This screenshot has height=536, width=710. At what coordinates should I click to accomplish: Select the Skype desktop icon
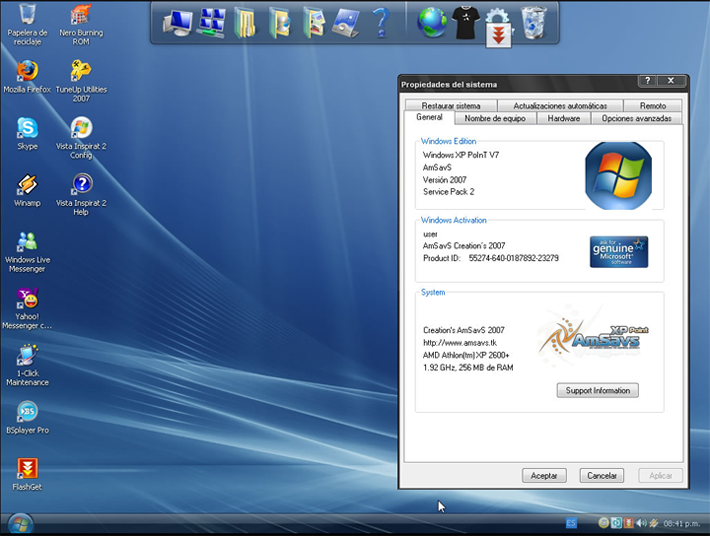[27, 133]
